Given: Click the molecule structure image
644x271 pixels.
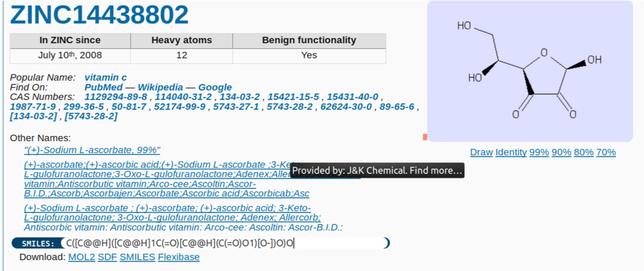Looking at the screenshot, I should tap(530, 71).
